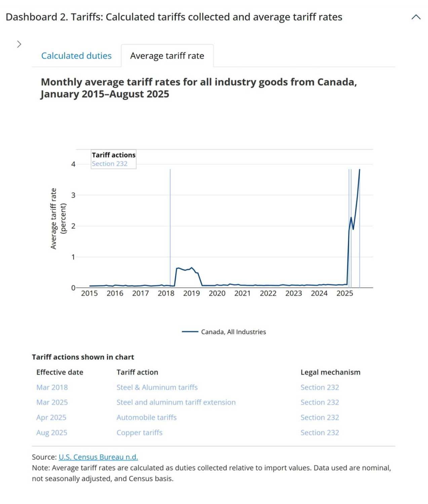Open the Steel & Aluminum tariffs link
Viewport: 428px width, 504px height.
[157, 387]
